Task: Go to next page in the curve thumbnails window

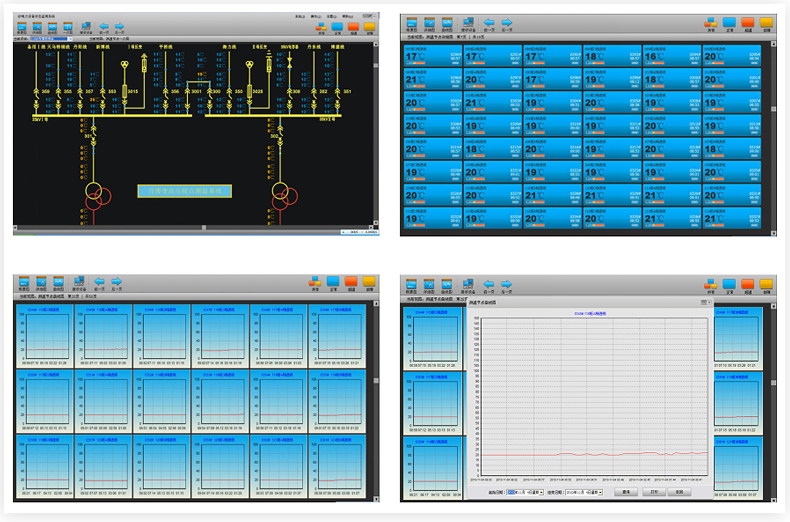Action: tap(118, 283)
